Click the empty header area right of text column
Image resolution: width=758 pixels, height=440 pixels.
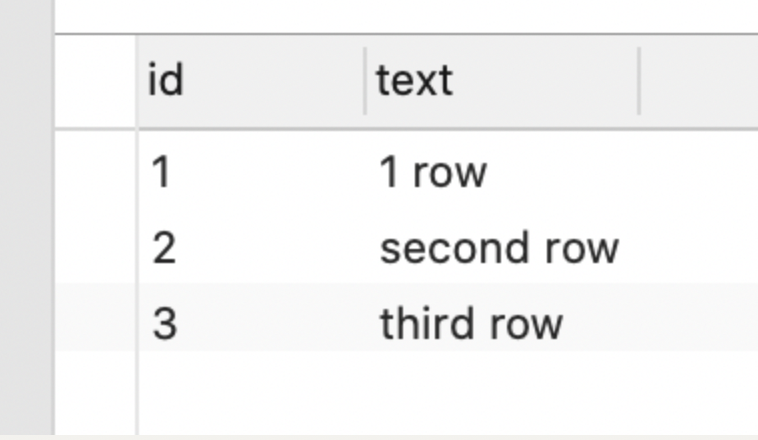click(699, 81)
